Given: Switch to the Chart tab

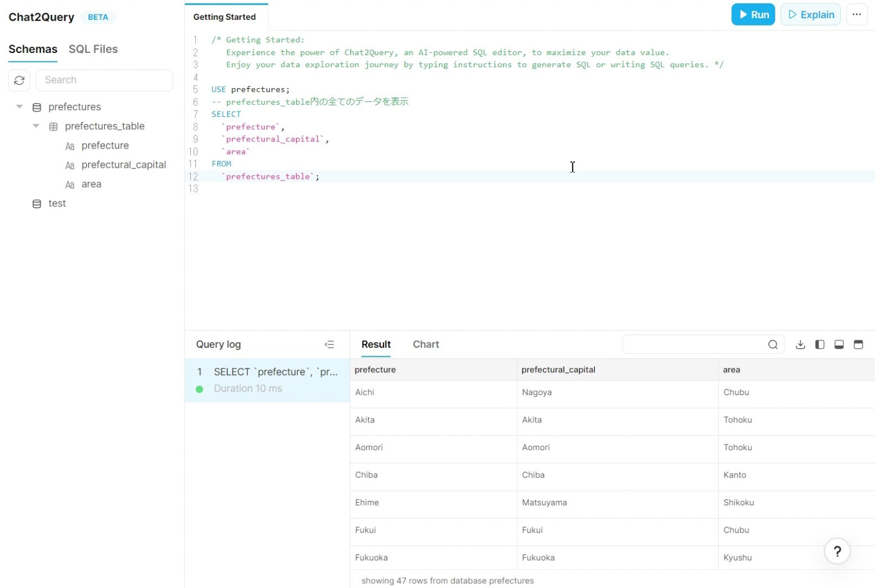Looking at the screenshot, I should pos(426,344).
